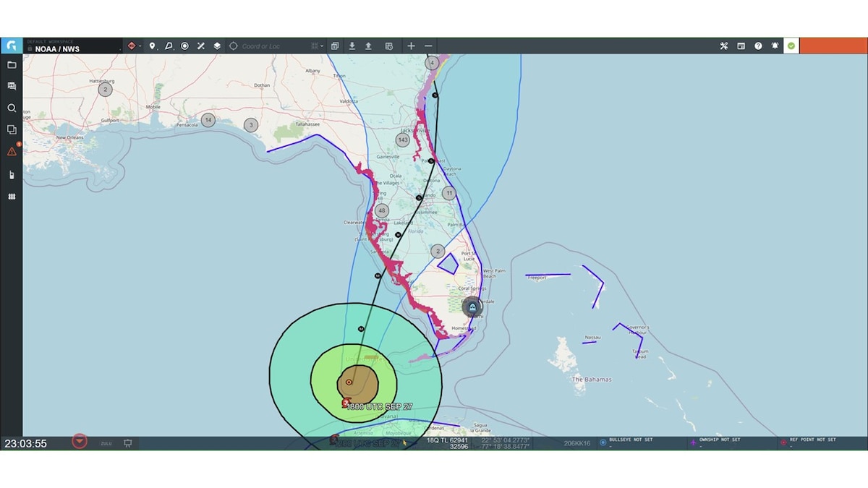
Task: Click the orange banner in the header
Action: click(833, 46)
